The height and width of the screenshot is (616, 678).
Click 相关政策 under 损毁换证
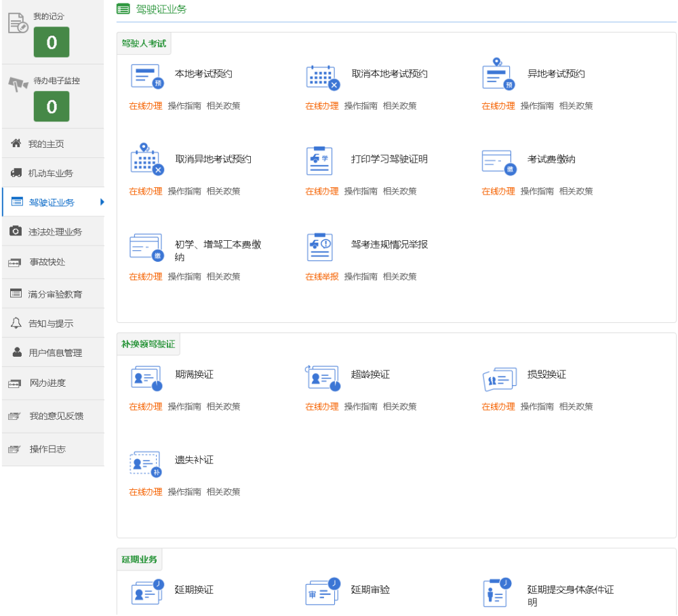click(576, 406)
